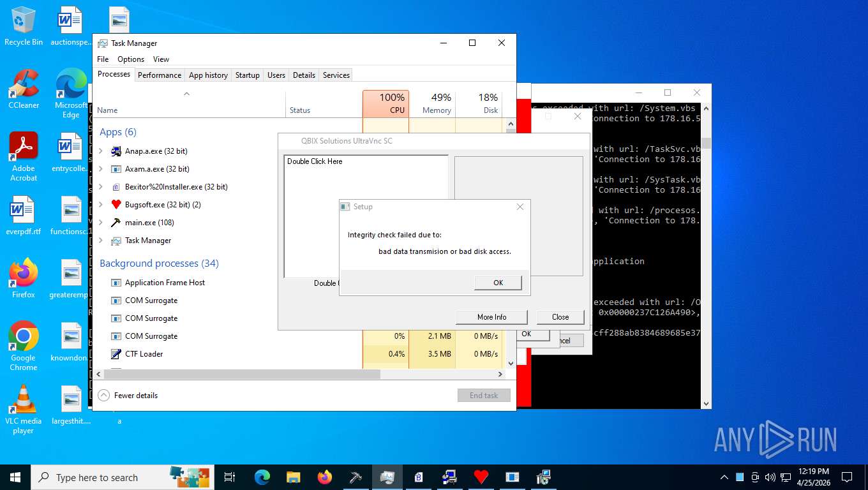Switch to the main.exe pickaxe taskbar icon
The image size is (868, 490).
tap(356, 477)
